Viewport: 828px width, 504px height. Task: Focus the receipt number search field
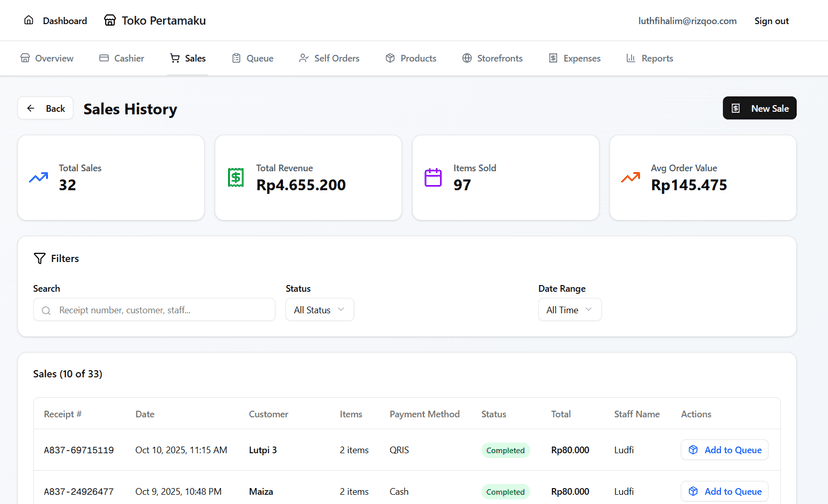pyautogui.click(x=154, y=310)
